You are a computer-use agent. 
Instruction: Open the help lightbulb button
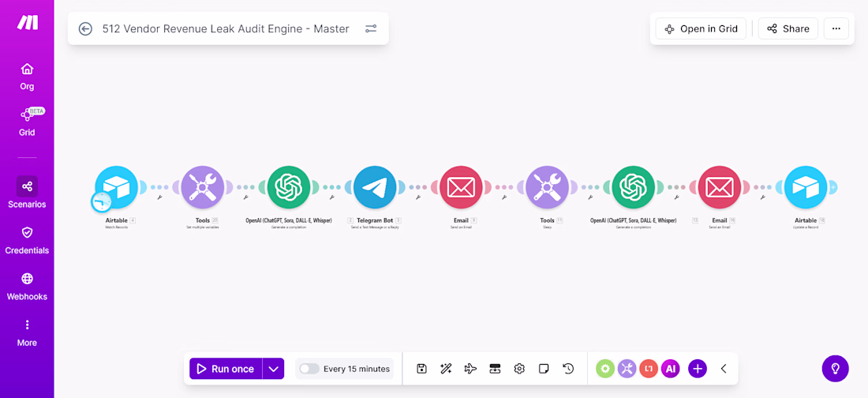click(x=836, y=369)
